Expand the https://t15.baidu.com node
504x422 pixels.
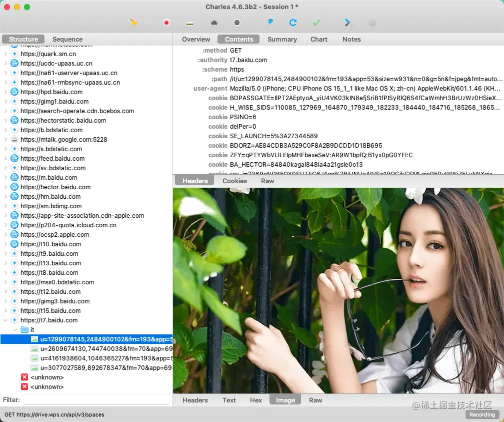[5, 311]
